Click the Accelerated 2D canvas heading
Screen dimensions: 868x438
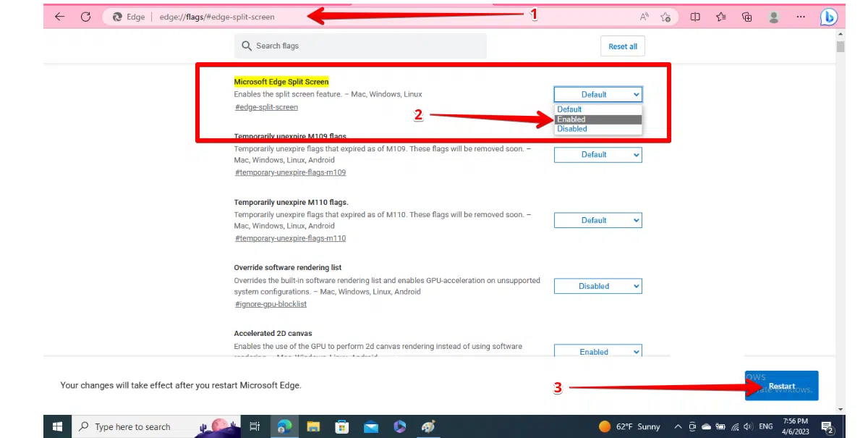pos(273,334)
